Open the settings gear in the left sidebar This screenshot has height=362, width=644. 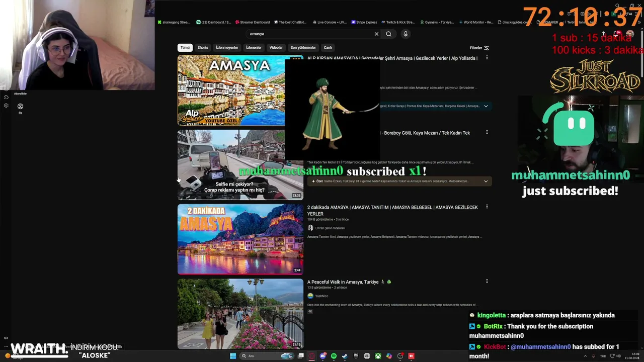[x=6, y=106]
